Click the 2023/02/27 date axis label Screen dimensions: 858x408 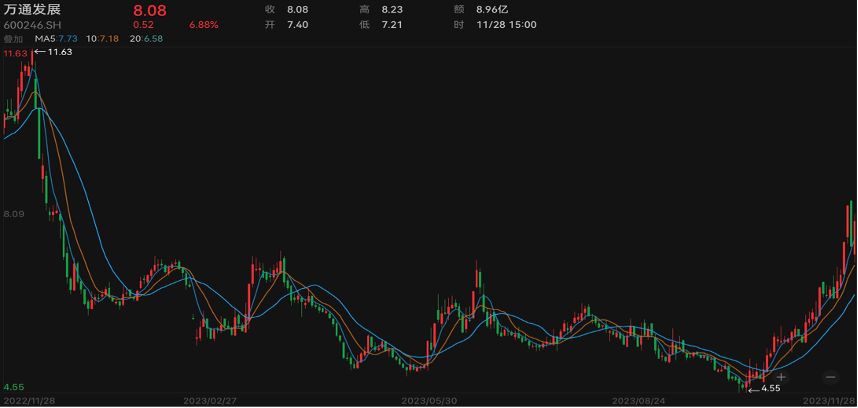pyautogui.click(x=210, y=401)
